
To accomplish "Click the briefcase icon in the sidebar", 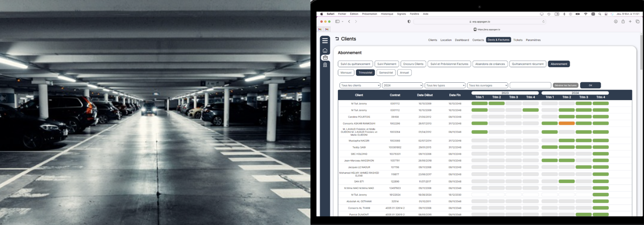I will pyautogui.click(x=325, y=58).
